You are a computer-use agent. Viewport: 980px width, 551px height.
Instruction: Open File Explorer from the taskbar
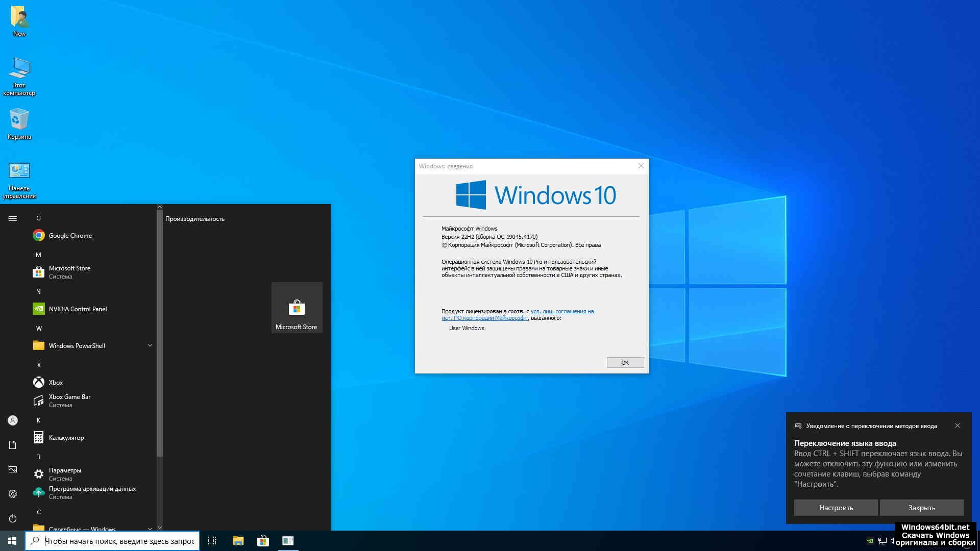click(x=238, y=541)
